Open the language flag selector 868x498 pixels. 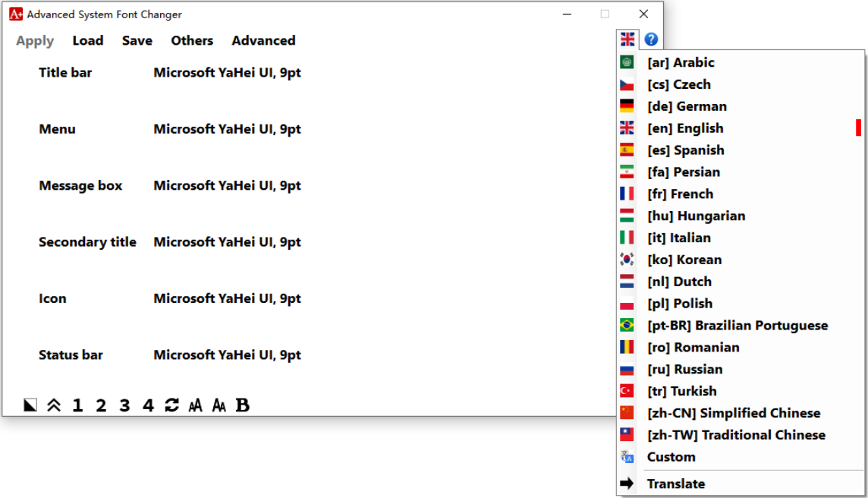click(627, 39)
